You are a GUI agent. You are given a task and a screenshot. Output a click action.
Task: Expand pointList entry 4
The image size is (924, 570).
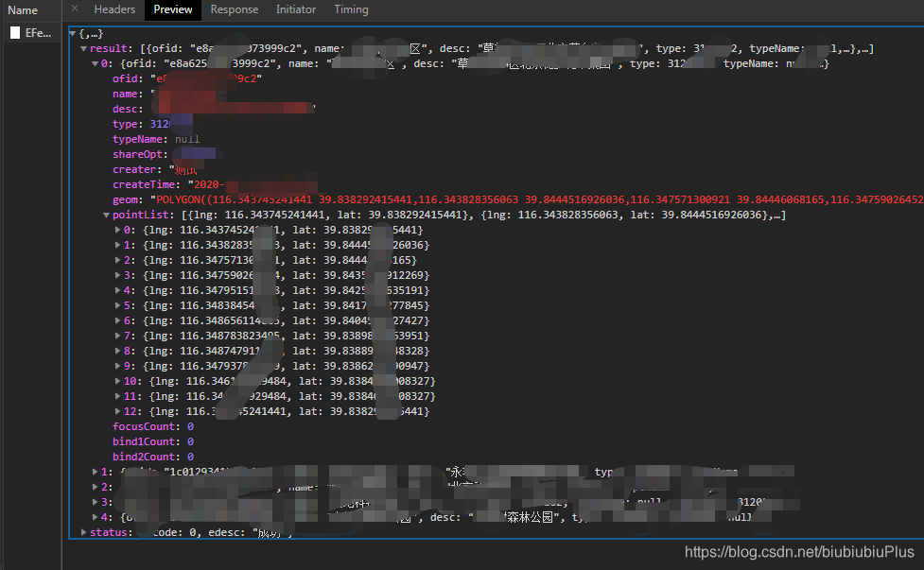click(117, 290)
